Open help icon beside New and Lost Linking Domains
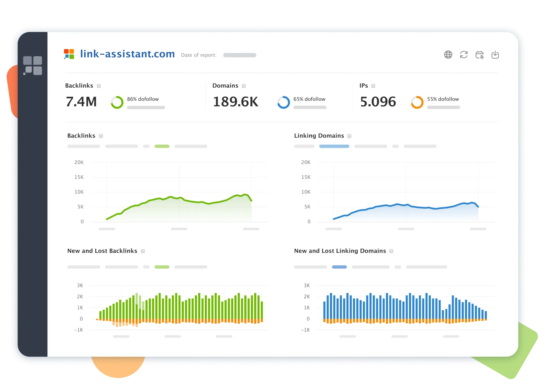552x392 pixels. (391, 251)
